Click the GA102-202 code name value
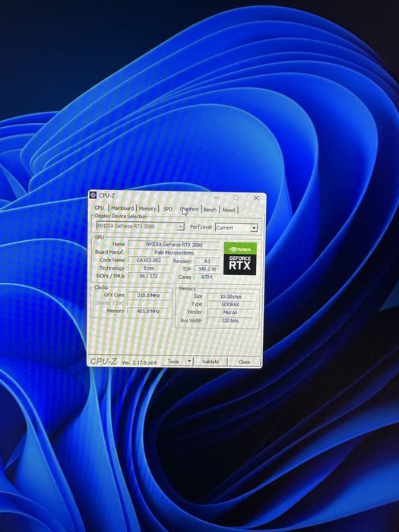The height and width of the screenshot is (532, 399). (149, 260)
